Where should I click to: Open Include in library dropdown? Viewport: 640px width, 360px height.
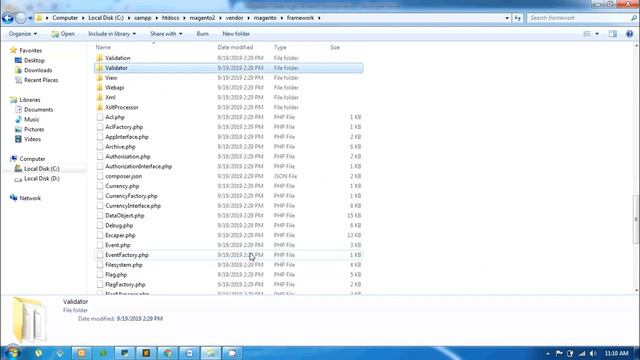[x=112, y=34]
